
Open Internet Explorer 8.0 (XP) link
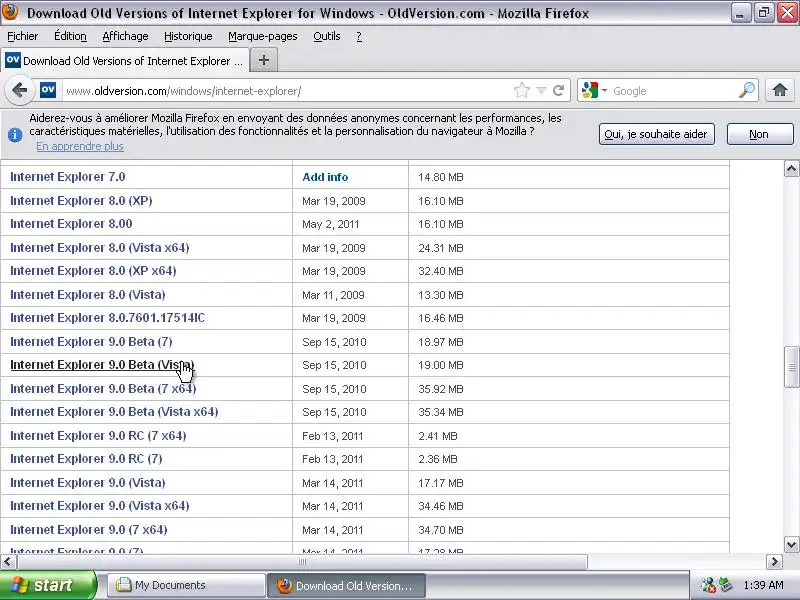coord(81,201)
